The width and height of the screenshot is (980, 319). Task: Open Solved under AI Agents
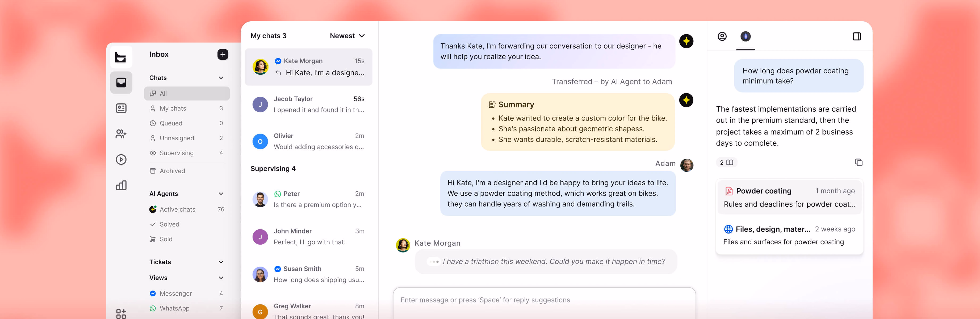pyautogui.click(x=187, y=224)
